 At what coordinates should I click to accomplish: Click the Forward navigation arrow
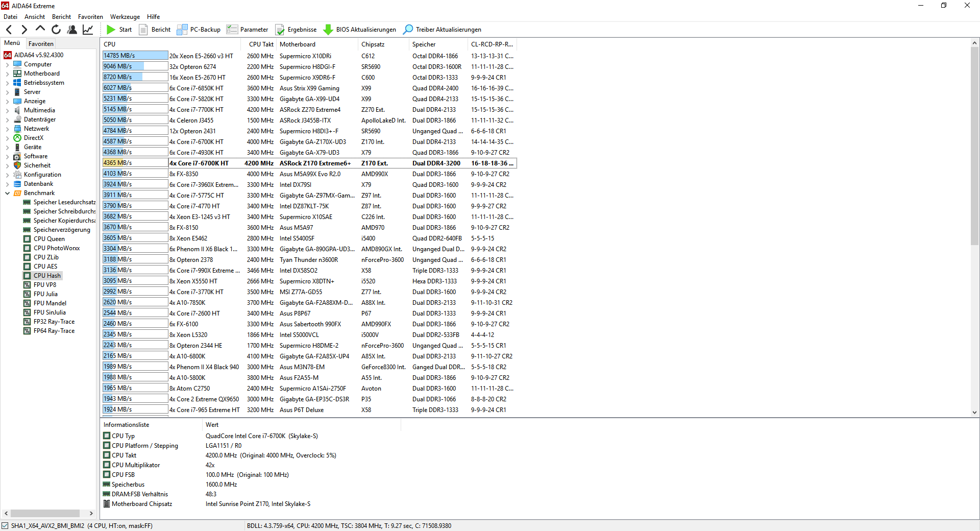(x=24, y=30)
